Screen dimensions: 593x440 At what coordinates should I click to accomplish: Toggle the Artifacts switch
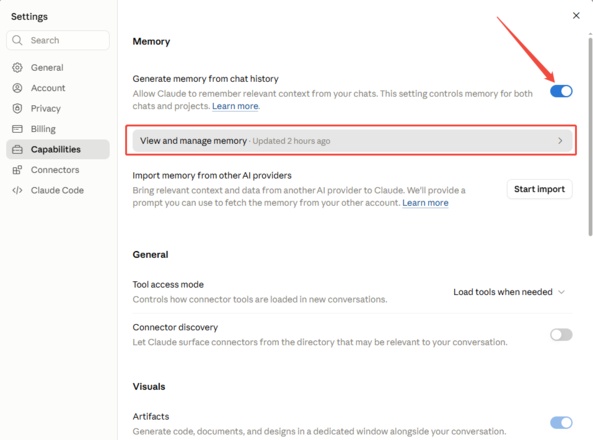click(x=561, y=423)
